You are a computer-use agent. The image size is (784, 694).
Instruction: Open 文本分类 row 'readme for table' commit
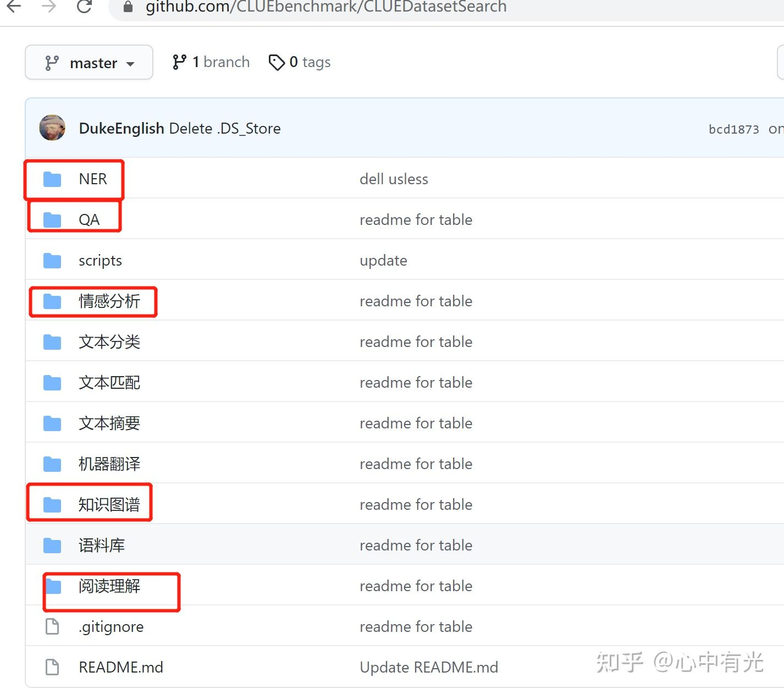(416, 342)
